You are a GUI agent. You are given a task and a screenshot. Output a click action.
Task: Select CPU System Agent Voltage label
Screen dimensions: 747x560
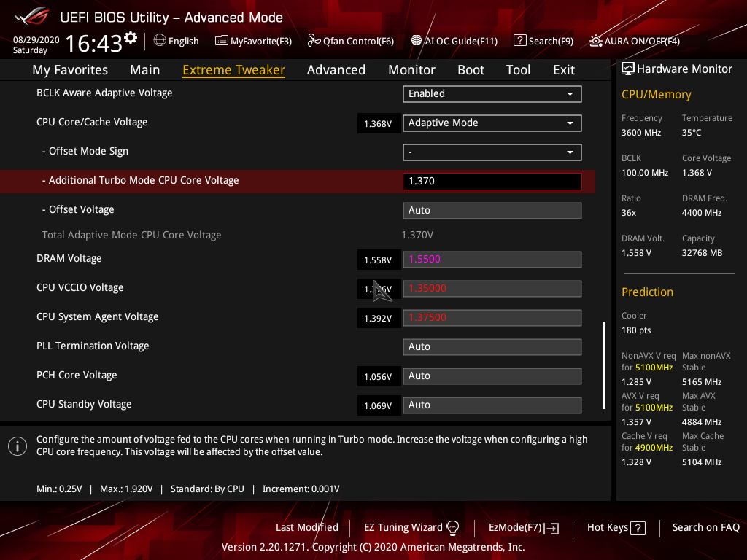97,316
